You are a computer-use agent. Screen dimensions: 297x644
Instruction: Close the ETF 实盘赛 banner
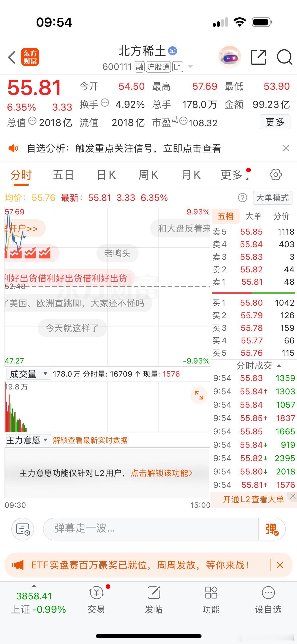[280, 565]
